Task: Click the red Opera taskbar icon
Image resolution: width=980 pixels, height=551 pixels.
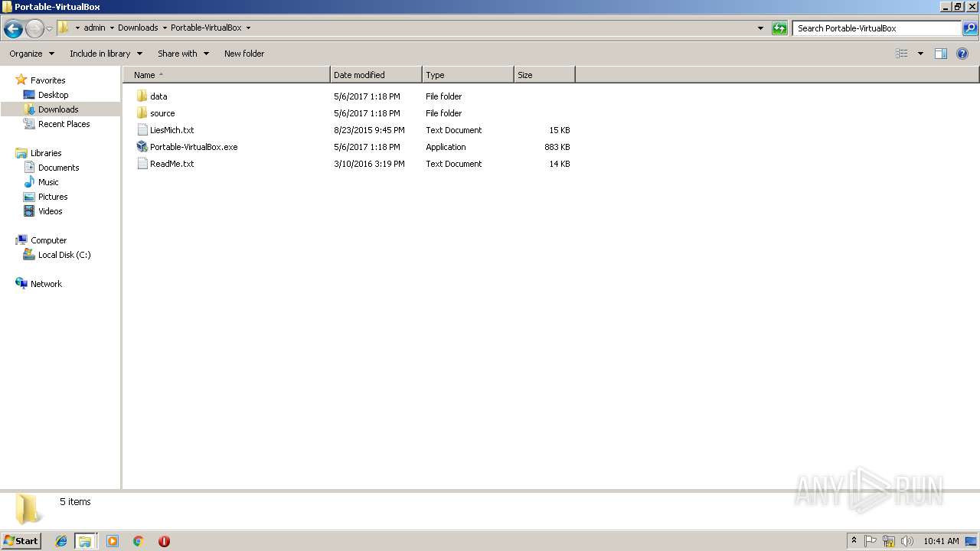Action: [164, 541]
